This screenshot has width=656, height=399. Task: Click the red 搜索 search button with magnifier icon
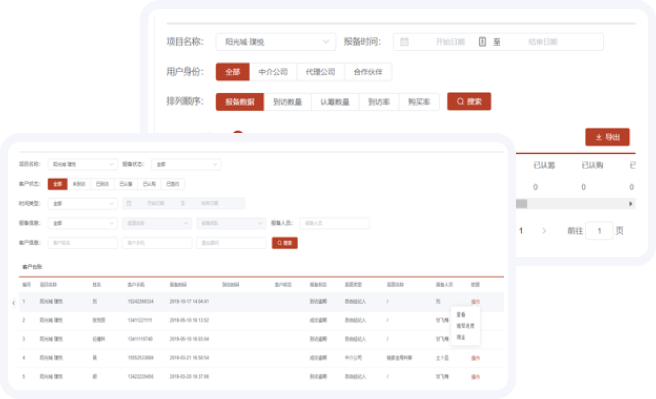click(x=469, y=102)
